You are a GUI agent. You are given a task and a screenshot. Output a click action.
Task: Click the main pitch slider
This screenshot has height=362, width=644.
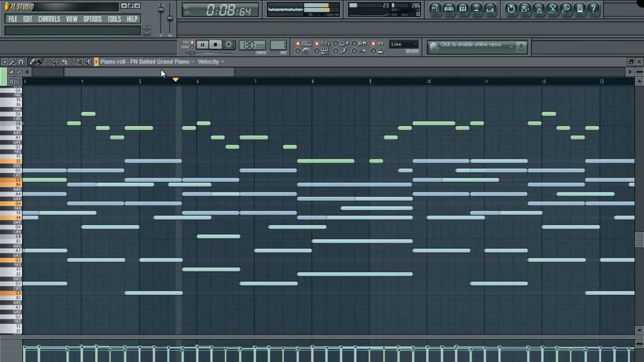point(170,18)
